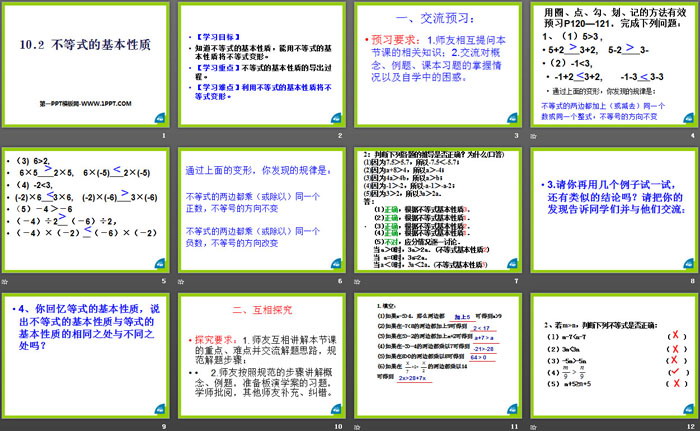
Task: Open slide 10 titled 二、互相探究
Action: (262, 356)
